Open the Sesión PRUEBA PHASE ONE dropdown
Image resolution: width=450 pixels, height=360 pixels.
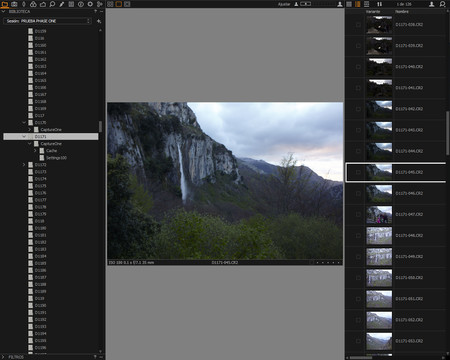[48, 21]
